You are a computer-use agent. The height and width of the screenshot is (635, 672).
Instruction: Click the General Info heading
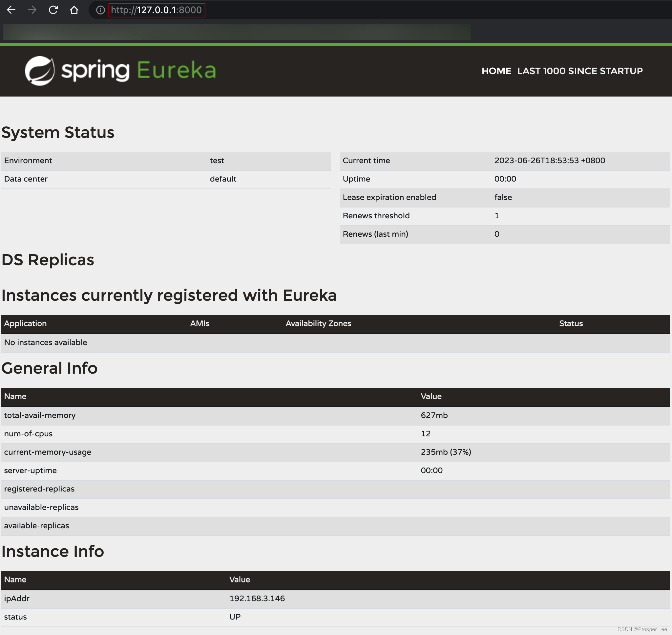(49, 368)
